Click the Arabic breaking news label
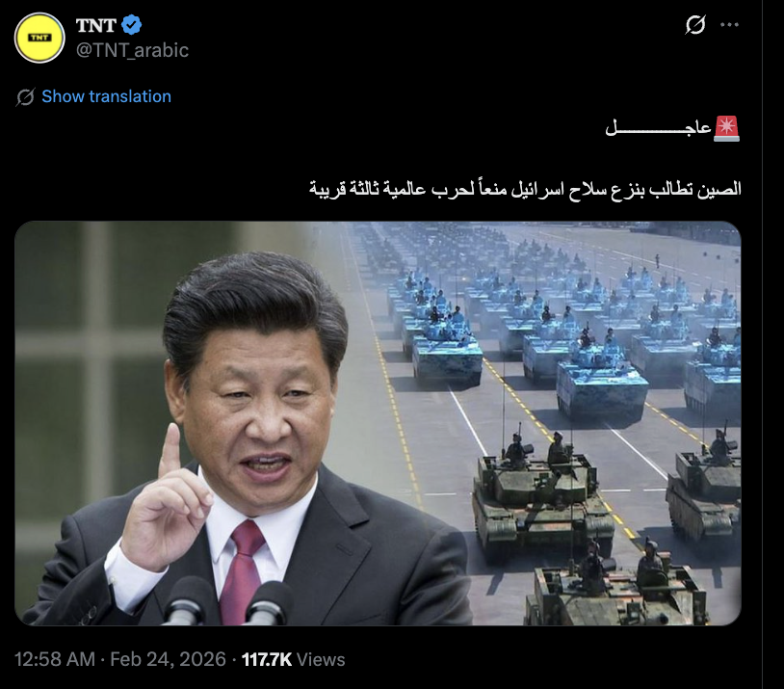Viewport: 784px width, 689px height. click(x=659, y=128)
